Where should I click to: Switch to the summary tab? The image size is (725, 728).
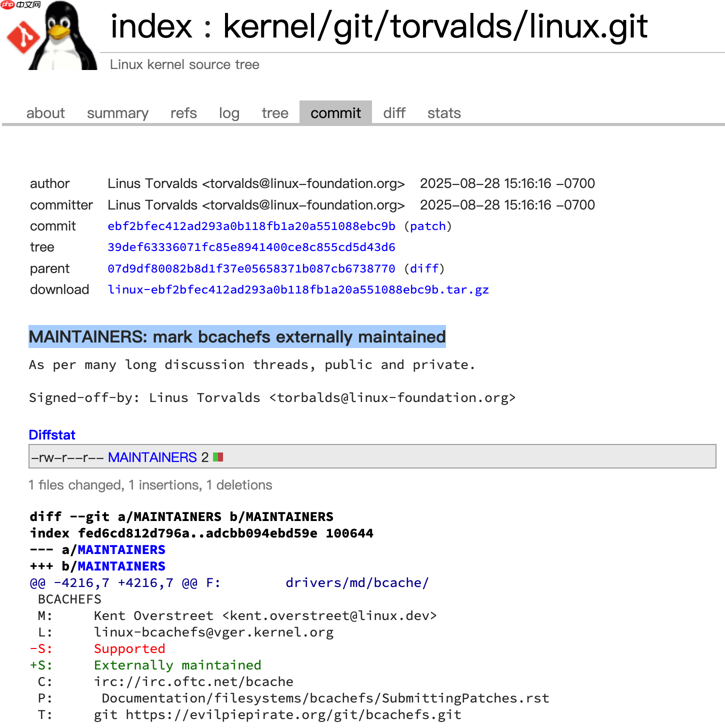(x=117, y=113)
